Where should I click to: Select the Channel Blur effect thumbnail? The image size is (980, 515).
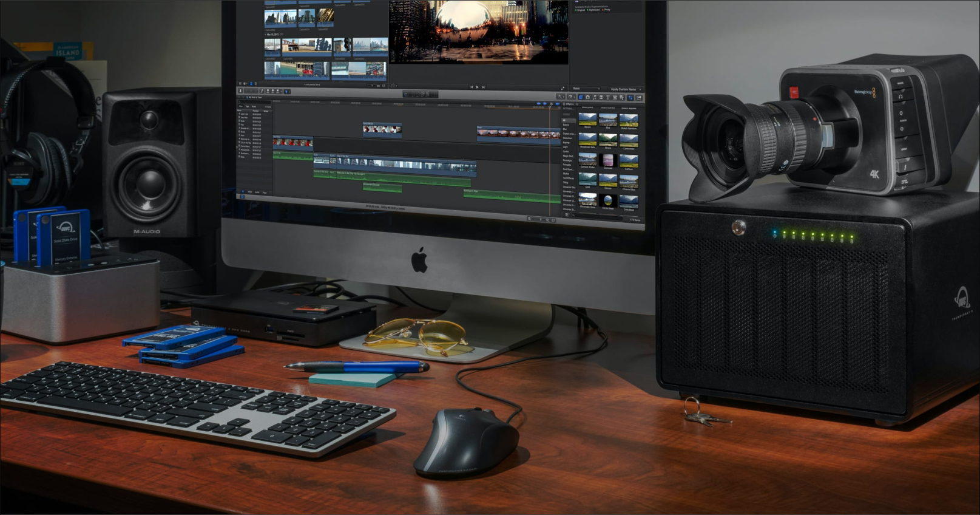(629, 182)
